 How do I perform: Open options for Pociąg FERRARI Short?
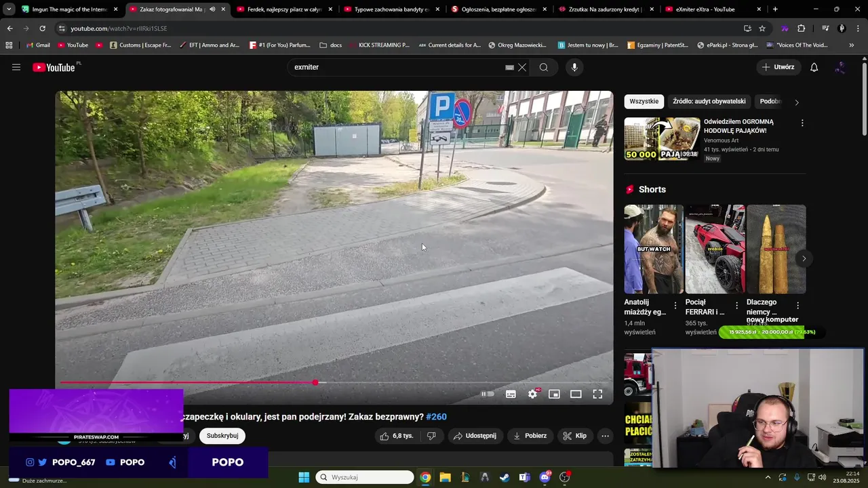(736, 306)
